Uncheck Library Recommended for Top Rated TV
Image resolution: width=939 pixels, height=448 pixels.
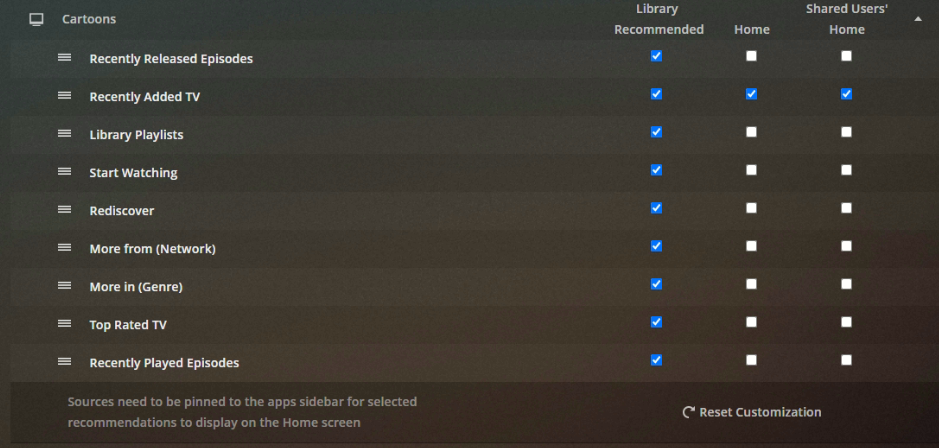coord(656,322)
